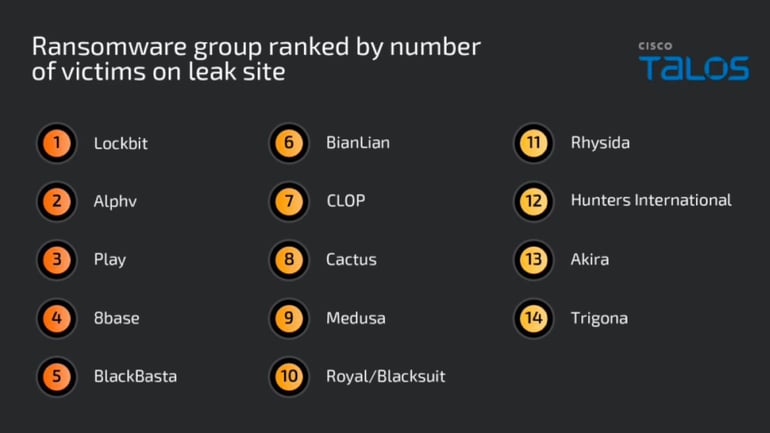Click the number 10 badge beside Royal/Blacksuit

tap(289, 377)
